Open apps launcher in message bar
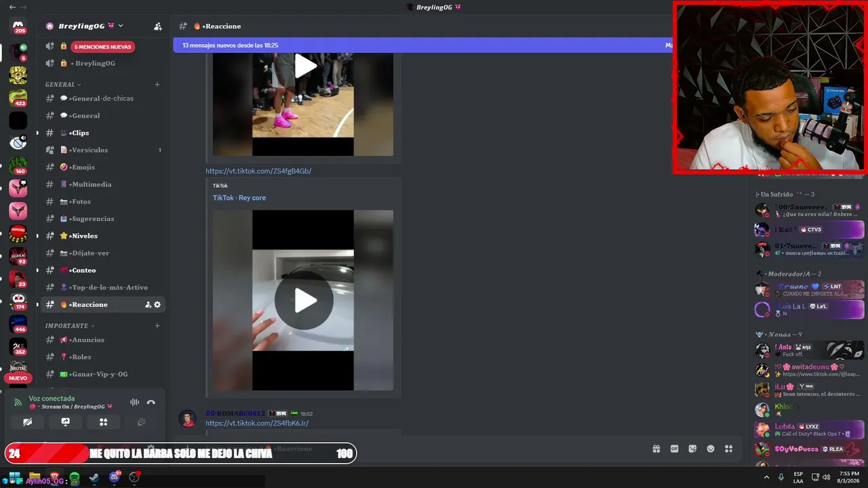This screenshot has height=488, width=868. click(x=728, y=449)
